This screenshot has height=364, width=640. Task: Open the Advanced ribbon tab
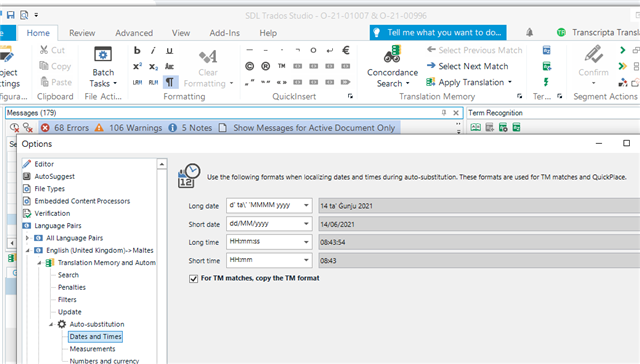[134, 33]
